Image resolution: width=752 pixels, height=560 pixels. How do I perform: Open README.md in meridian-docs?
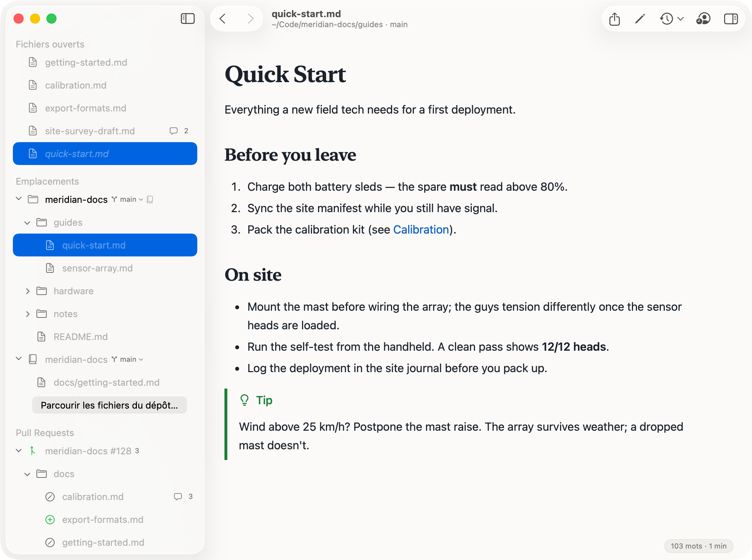click(105, 337)
